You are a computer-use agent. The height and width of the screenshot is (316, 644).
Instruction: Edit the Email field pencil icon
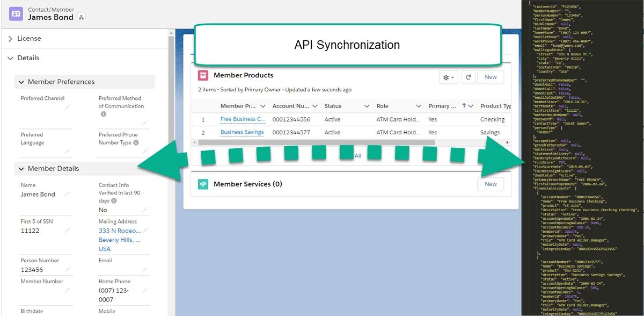click(x=145, y=270)
